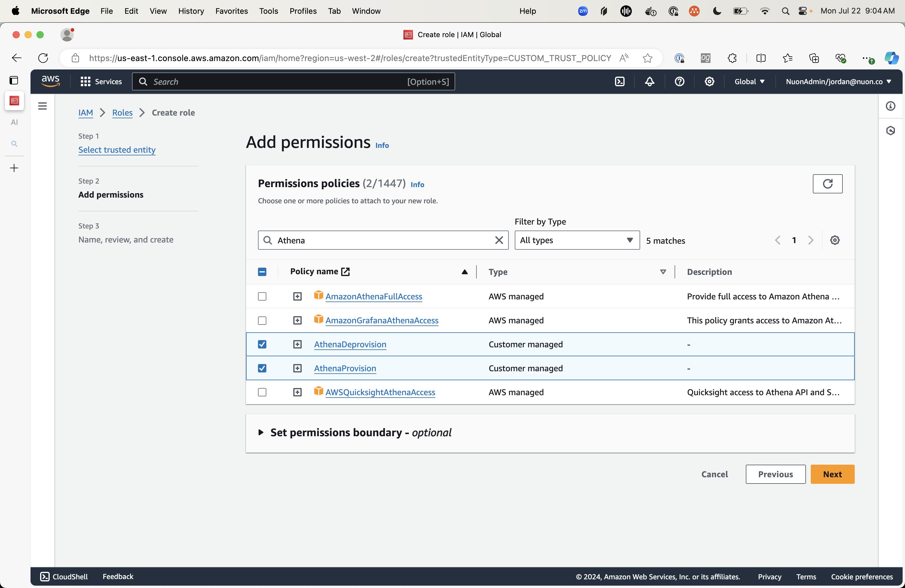Check the AmazonAthenaFullAccess policy checkbox
This screenshot has width=905, height=588.
point(262,296)
